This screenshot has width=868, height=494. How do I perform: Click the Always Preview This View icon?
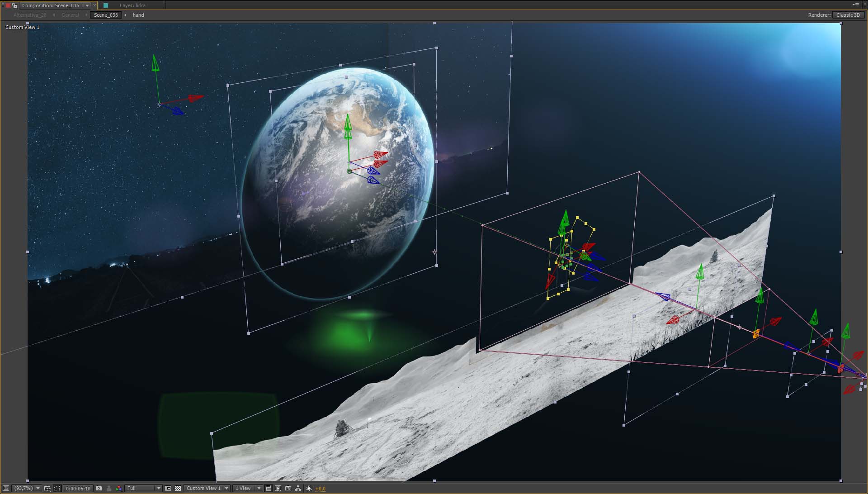coord(6,488)
